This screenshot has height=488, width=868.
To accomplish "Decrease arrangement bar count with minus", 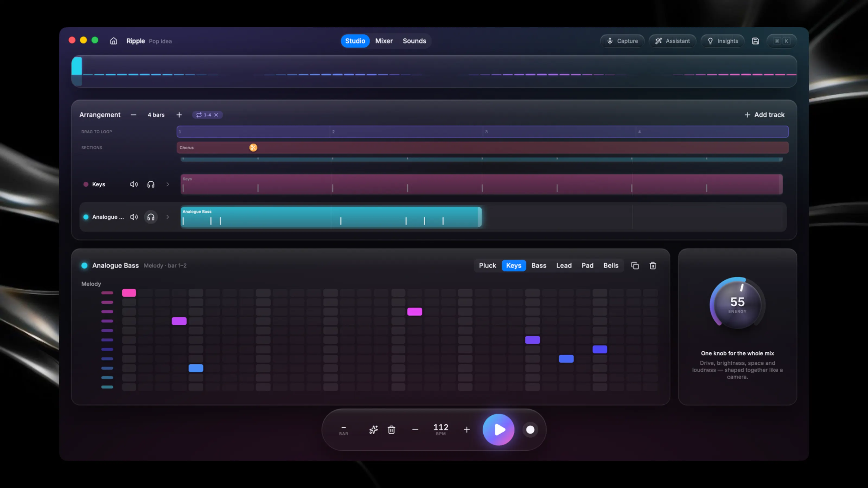I will click(133, 115).
